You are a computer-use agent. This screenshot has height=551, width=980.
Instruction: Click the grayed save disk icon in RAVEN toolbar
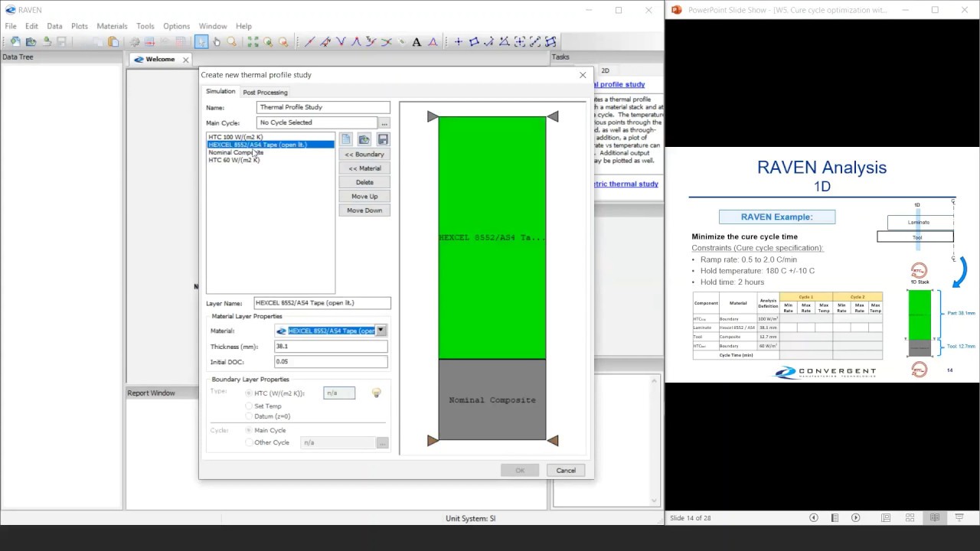click(61, 42)
